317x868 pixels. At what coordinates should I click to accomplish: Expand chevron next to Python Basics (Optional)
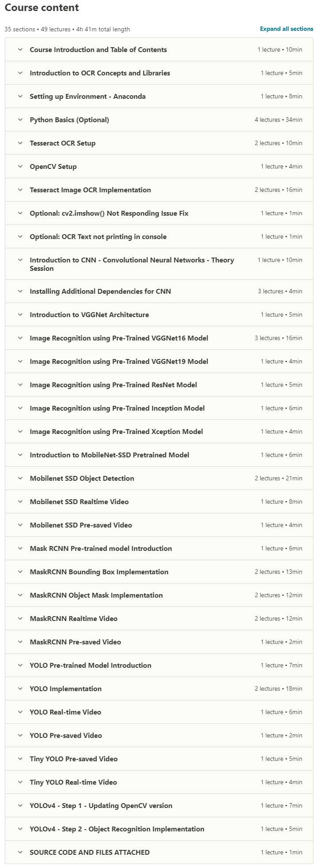[x=20, y=120]
